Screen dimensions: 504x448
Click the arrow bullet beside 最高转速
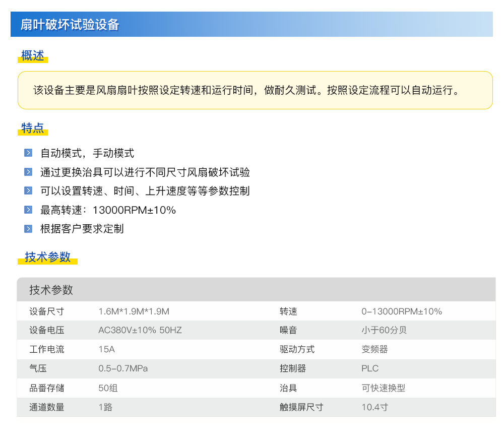coord(28,210)
